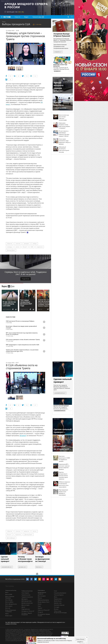Viewport: 108px width, 644px height.
Task: Open headline 'В США объявлена охота на сторонников Трампа'
Action: (x=22, y=367)
